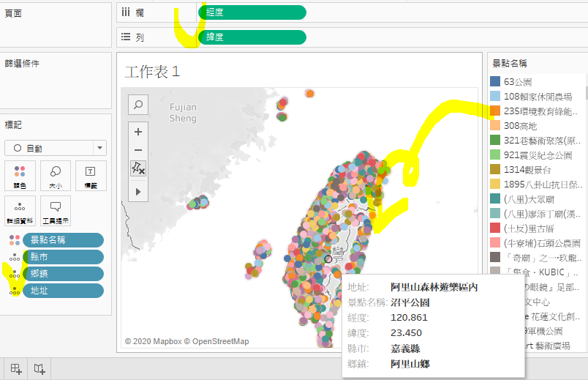This screenshot has height=380, width=588.
Task: Select the 321巷藝術聚落 legend swatch
Action: click(495, 140)
